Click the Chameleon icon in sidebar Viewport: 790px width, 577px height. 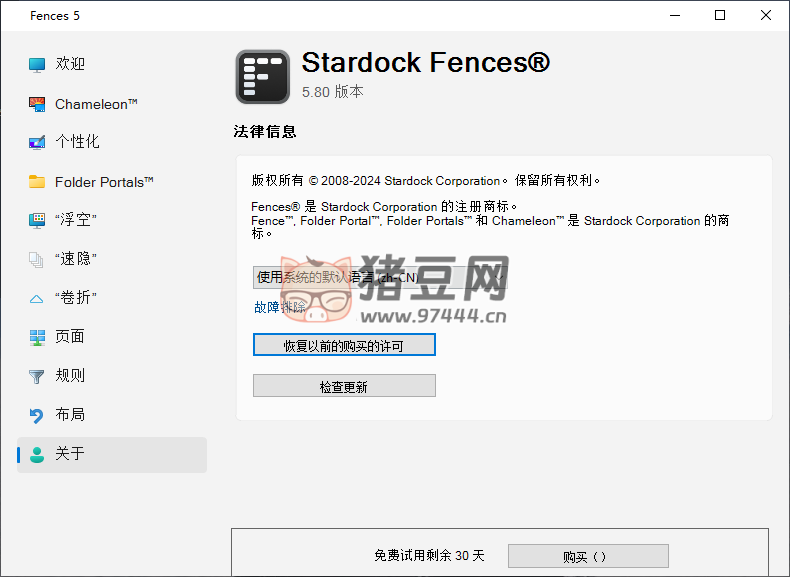(37, 104)
